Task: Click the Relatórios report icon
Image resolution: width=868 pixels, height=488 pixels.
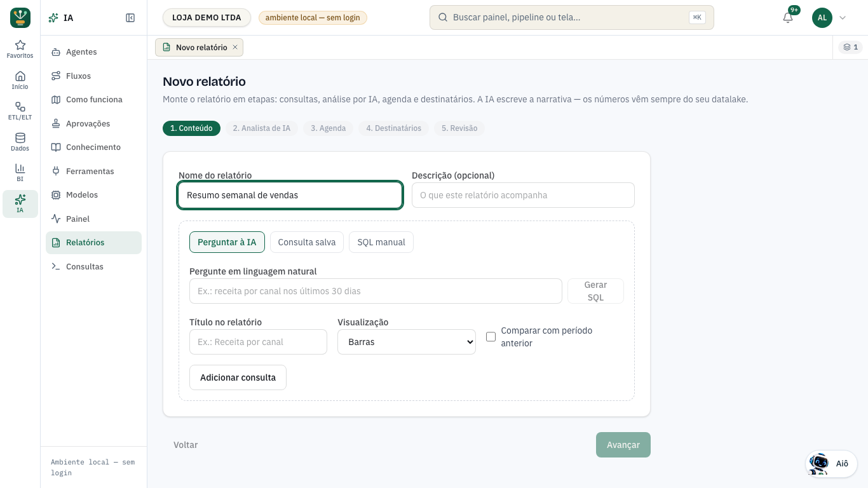Action: point(55,243)
